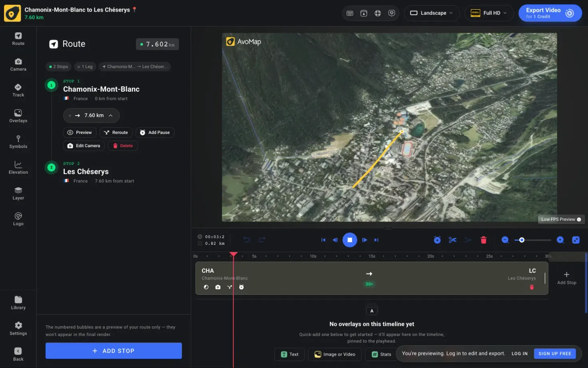Screen dimensions: 588x368
Task: Redo the timeline action
Action: pos(262,240)
